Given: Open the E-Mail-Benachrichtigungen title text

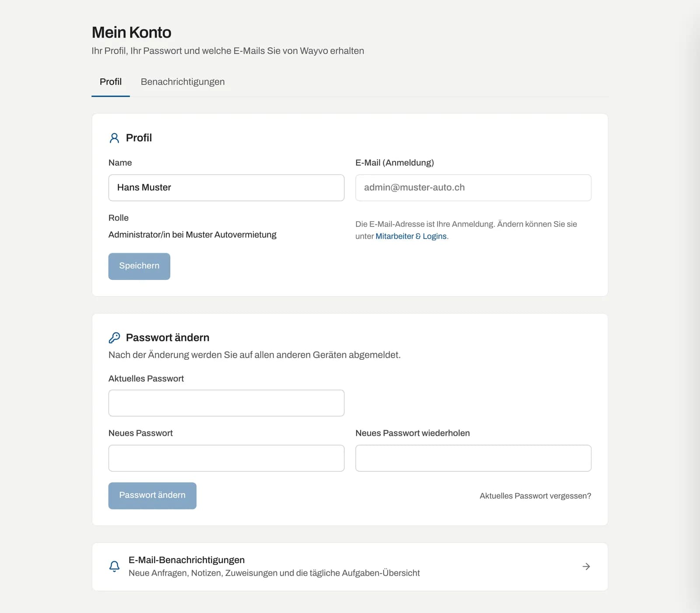Looking at the screenshot, I should [x=187, y=560].
